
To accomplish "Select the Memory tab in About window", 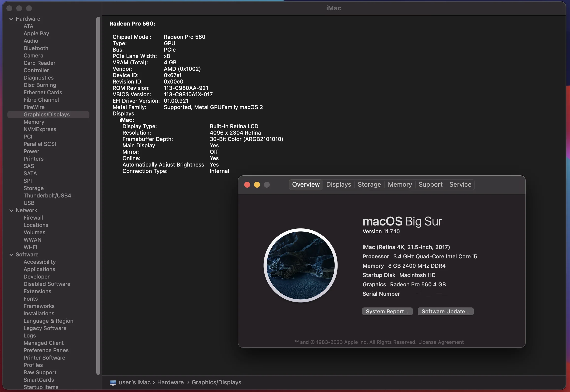I will [x=400, y=184].
